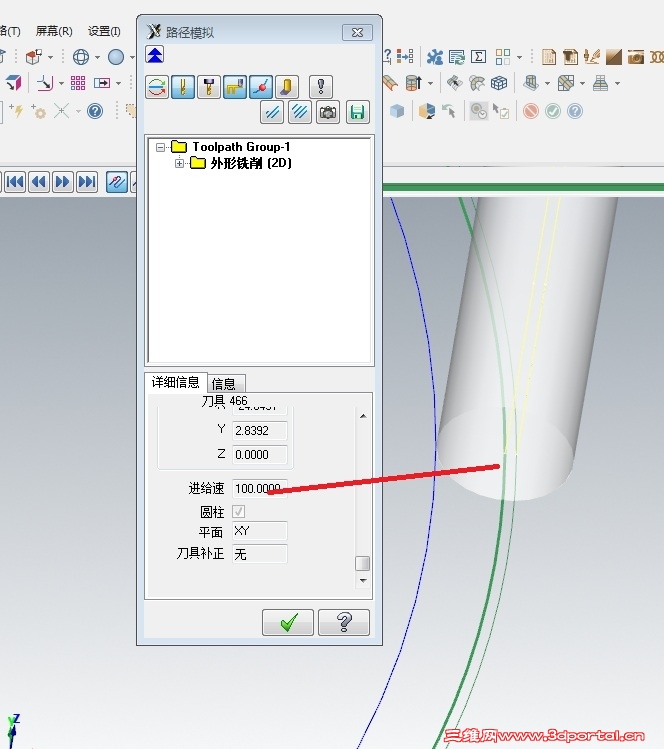
Task: Expand the 外形铣削 (2D) tree node
Action: pos(179,163)
